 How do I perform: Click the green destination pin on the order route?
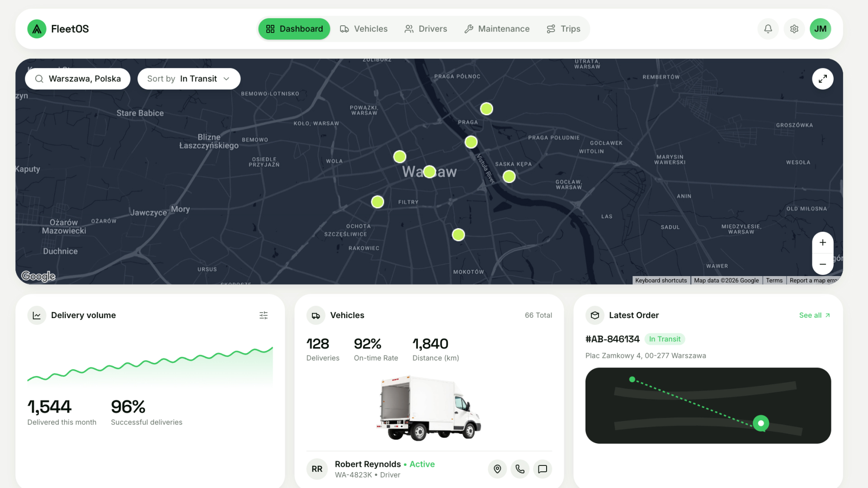(x=761, y=423)
